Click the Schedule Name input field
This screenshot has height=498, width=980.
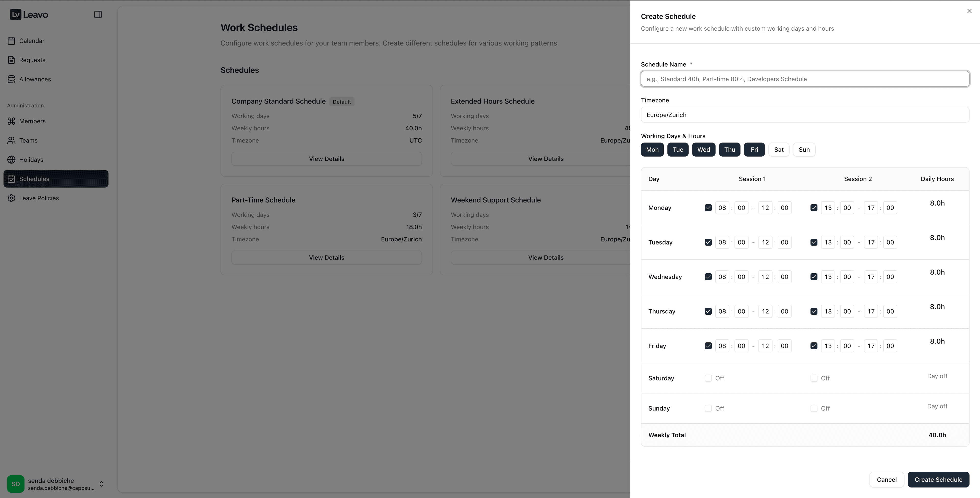tap(805, 79)
